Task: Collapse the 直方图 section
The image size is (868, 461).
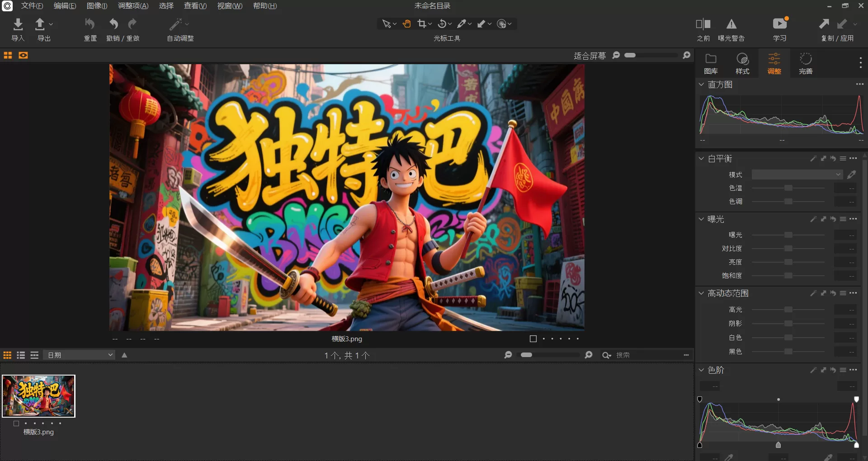Action: click(701, 84)
